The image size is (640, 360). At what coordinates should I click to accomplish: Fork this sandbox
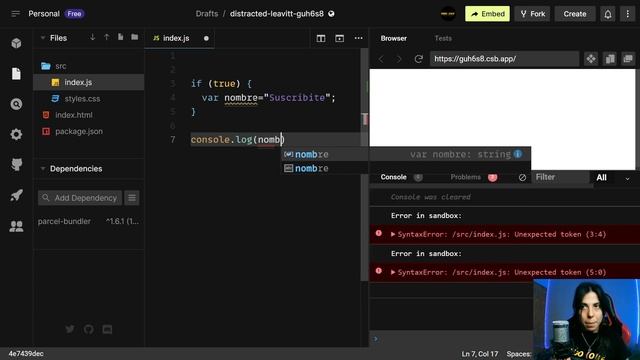pyautogui.click(x=533, y=14)
